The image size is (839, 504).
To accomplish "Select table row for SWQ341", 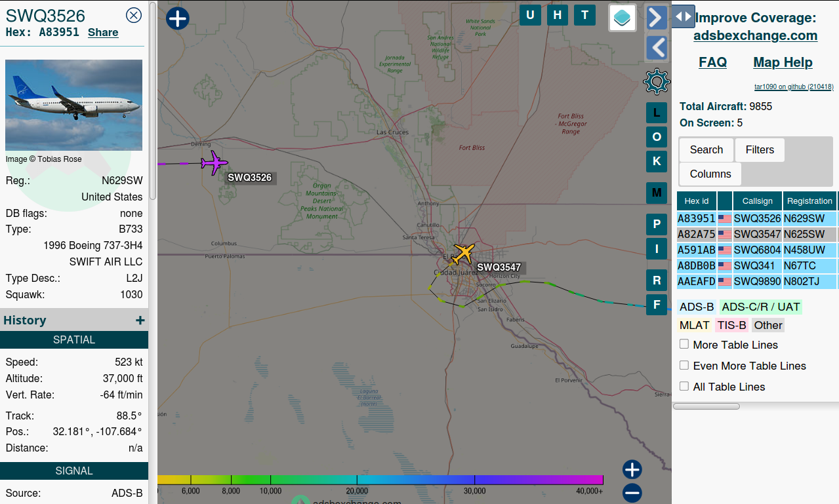I will point(758,266).
